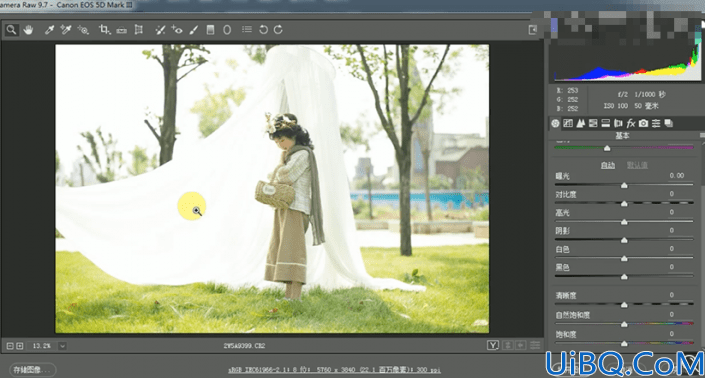The height and width of the screenshot is (378, 705).
Task: Open the Presets panel tab
Action: pos(656,123)
